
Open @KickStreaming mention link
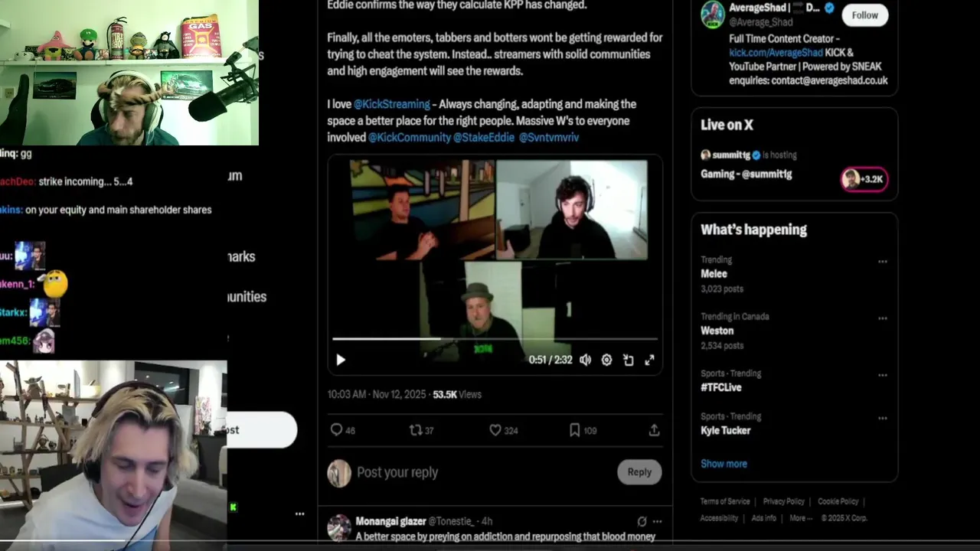pyautogui.click(x=391, y=104)
